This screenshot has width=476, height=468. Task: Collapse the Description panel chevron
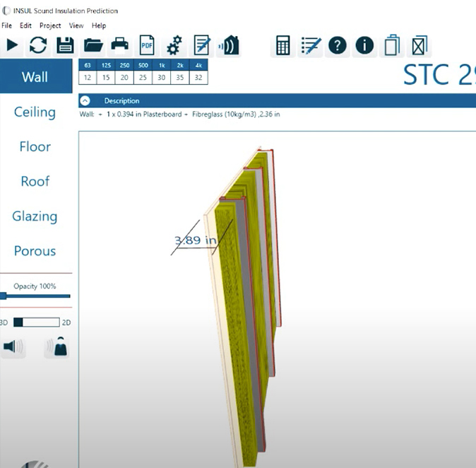click(85, 100)
